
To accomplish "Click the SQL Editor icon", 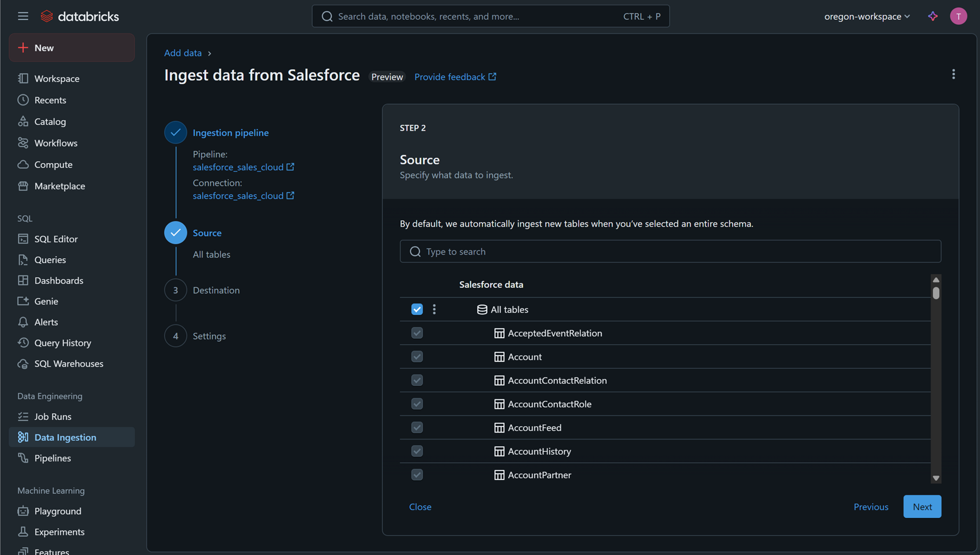I will pyautogui.click(x=23, y=239).
